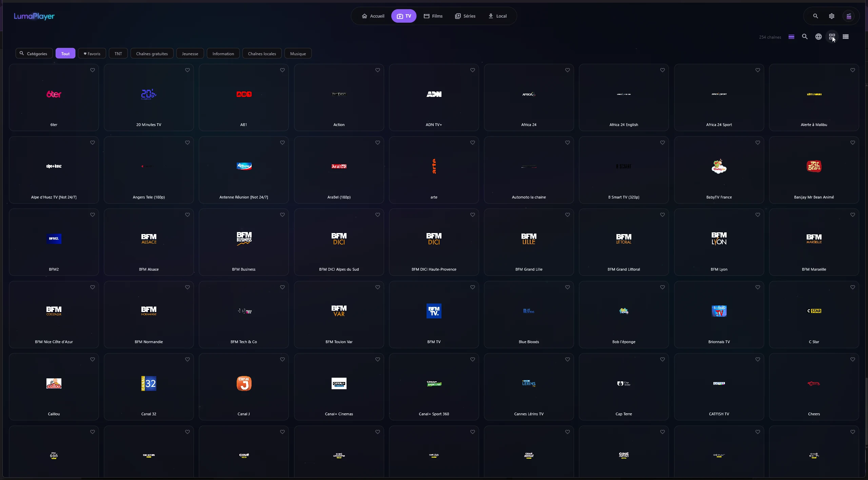Click the Brionnais TV logo

tap(719, 311)
